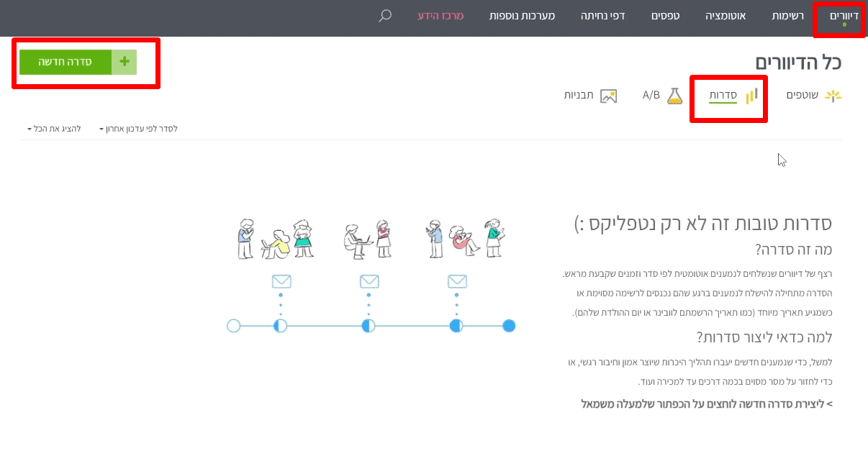
Task: Switch to the שוטפים tab
Action: coord(803,95)
